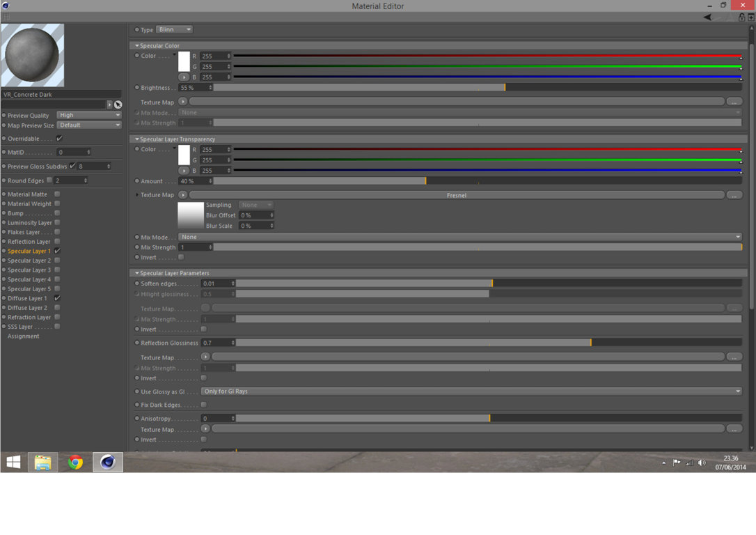The height and width of the screenshot is (535, 756).
Task: Click the small arrow button beside the material name field
Action: [109, 104]
